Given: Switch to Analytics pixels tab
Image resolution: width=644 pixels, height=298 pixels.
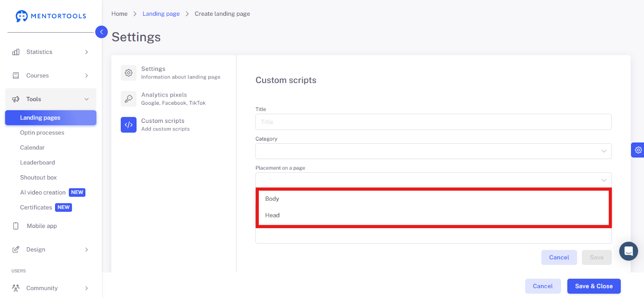Looking at the screenshot, I should click(x=173, y=99).
